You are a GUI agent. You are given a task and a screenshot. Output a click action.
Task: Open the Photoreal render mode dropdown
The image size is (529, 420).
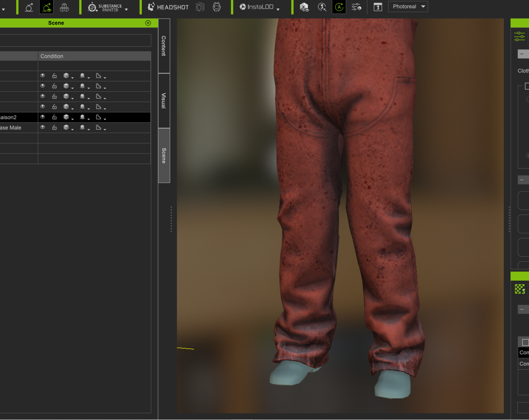pos(407,7)
